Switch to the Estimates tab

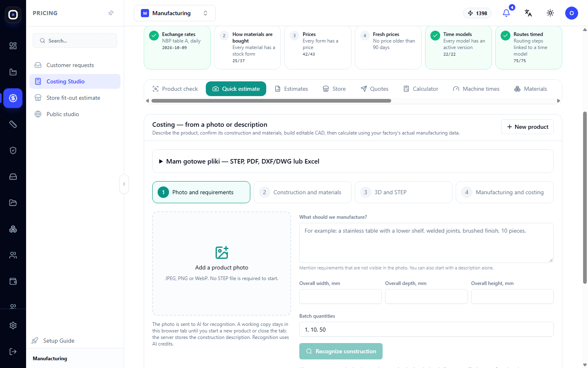(292, 89)
